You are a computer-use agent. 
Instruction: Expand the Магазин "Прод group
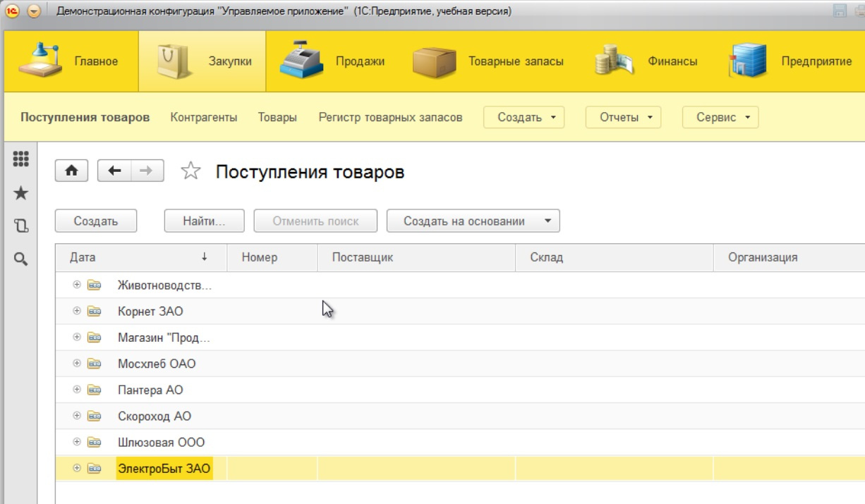click(77, 338)
